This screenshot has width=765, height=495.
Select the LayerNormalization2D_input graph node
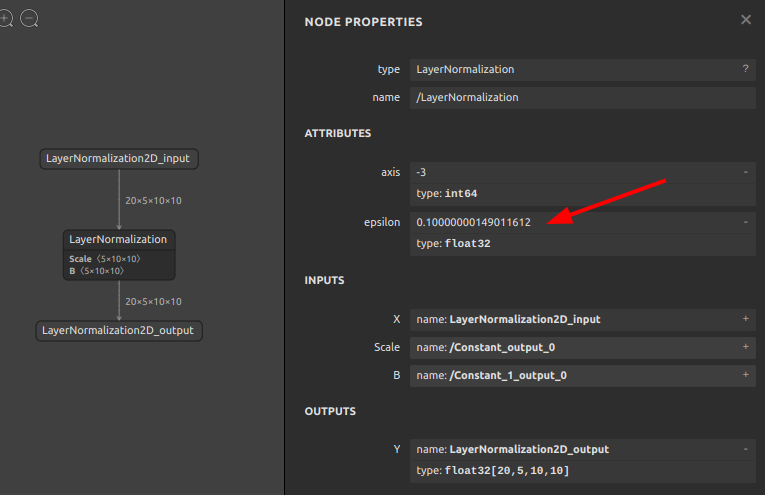(x=119, y=158)
